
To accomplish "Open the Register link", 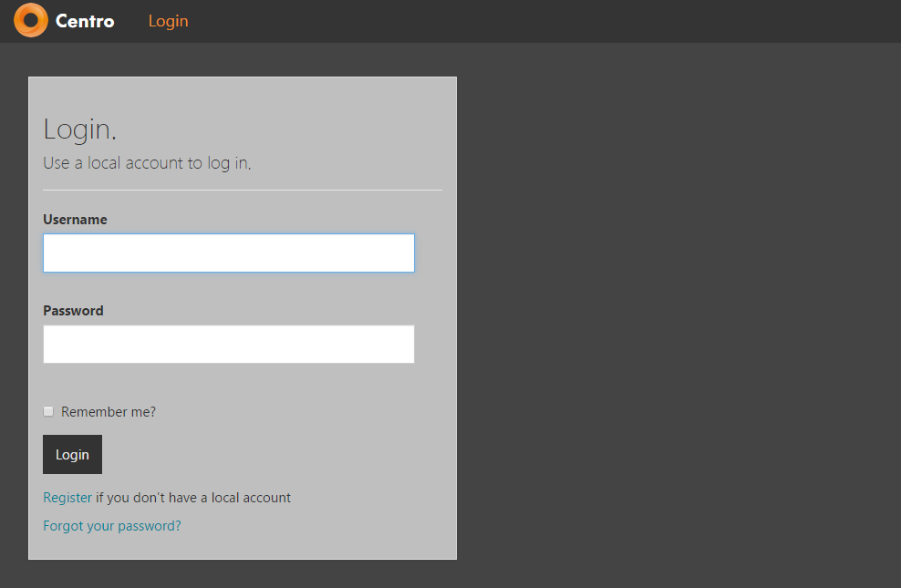I will click(x=67, y=498).
